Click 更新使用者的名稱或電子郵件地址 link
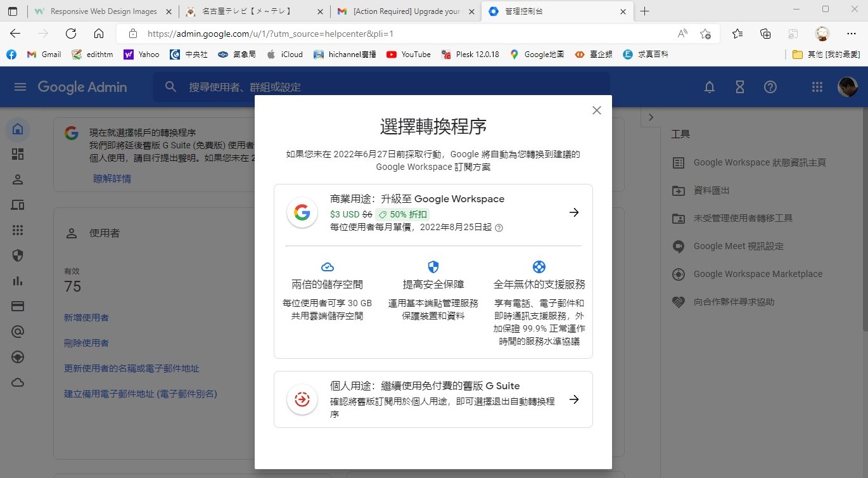Image resolution: width=868 pixels, height=478 pixels. [132, 368]
